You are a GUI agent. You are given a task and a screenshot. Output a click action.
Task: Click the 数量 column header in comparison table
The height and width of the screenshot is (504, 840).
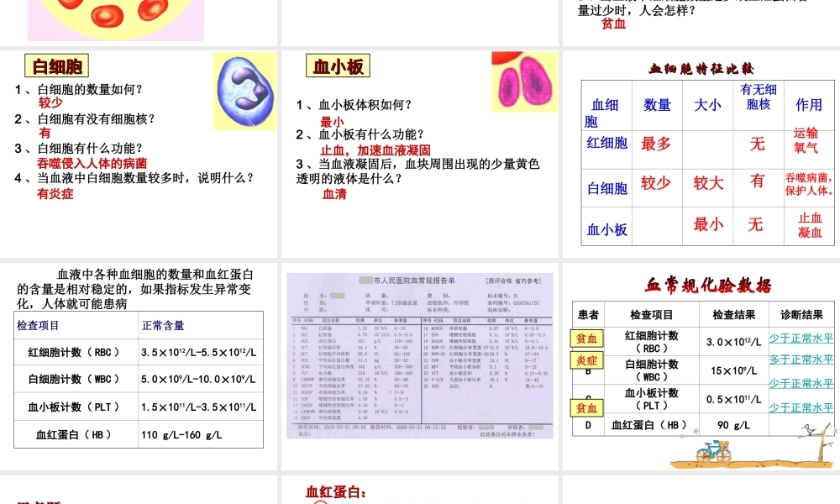click(657, 105)
